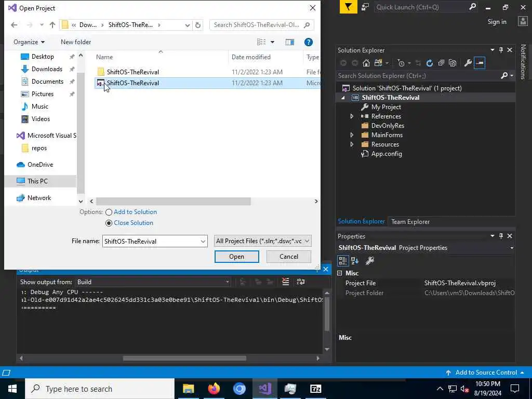Refresh the folder view in Open Project dialog

click(x=198, y=25)
